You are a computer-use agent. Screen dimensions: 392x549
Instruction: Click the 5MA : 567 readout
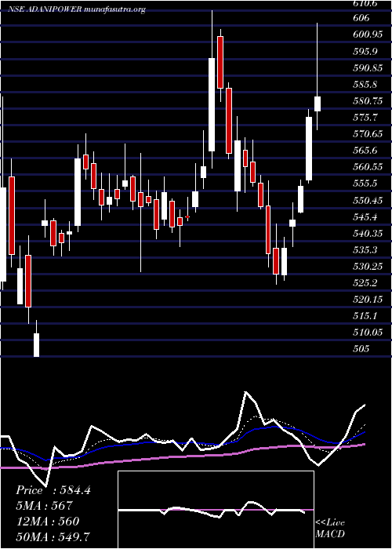(44, 506)
